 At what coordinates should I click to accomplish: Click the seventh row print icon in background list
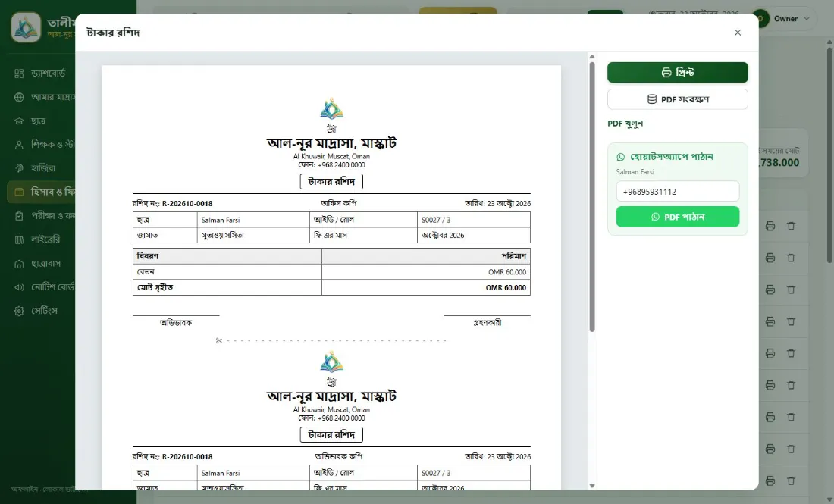[770, 418]
